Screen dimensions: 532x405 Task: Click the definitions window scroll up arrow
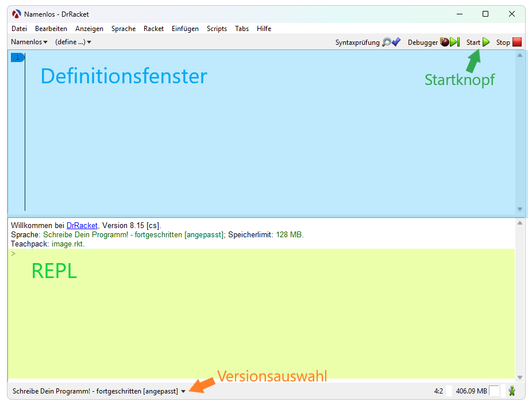tap(520, 55)
